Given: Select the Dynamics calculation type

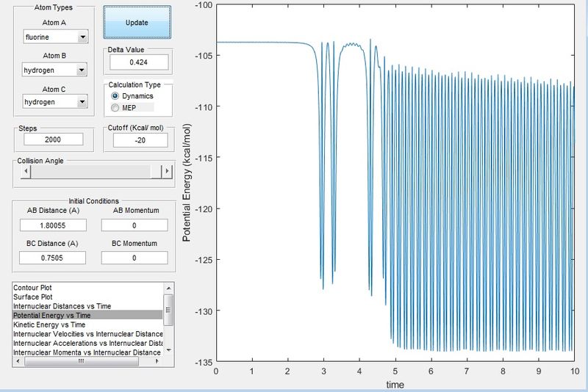Looking at the screenshot, I should point(132,96).
